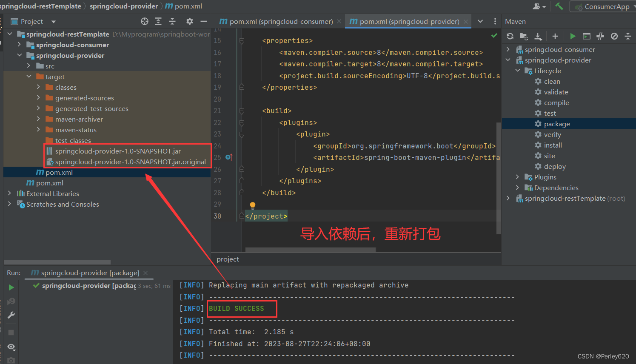Select springcloud-provider-1.0-SNAPSHOT.jar.original file
636x364 pixels.
130,162
